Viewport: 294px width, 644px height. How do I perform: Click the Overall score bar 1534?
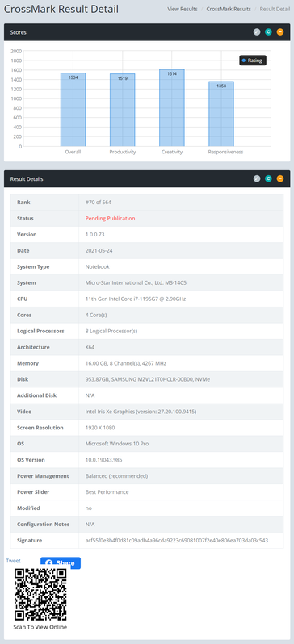[73, 110]
